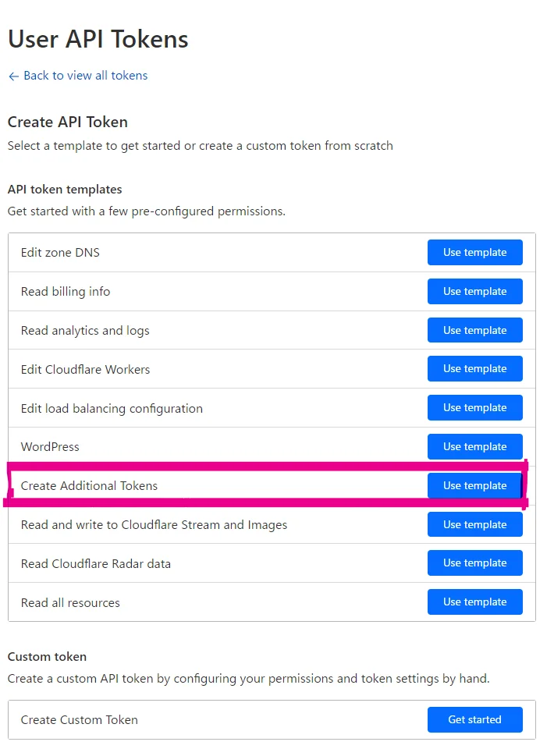547x756 pixels.
Task: Open Back to view all tokens link
Action: point(78,76)
